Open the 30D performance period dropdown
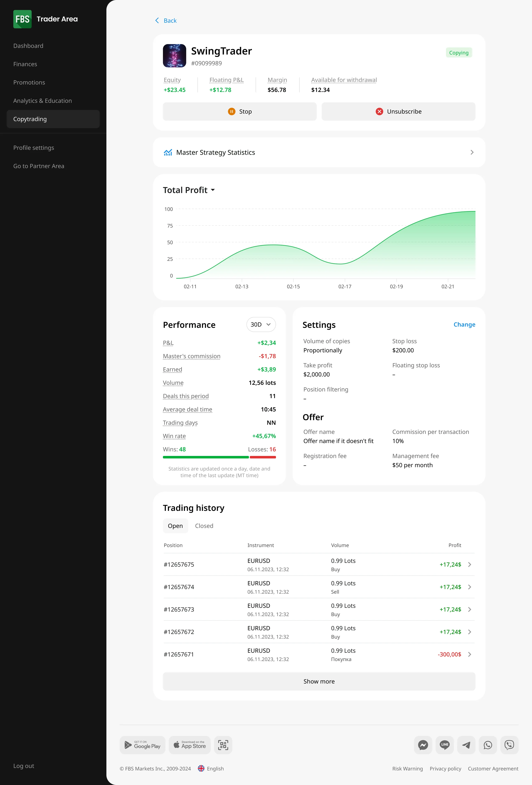 pos(261,325)
